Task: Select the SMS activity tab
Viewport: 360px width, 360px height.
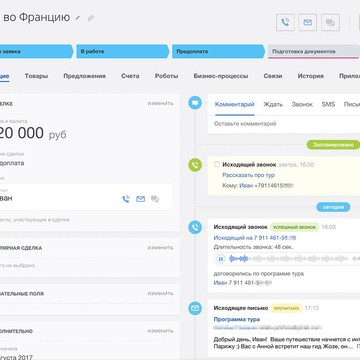Action: coord(328,104)
